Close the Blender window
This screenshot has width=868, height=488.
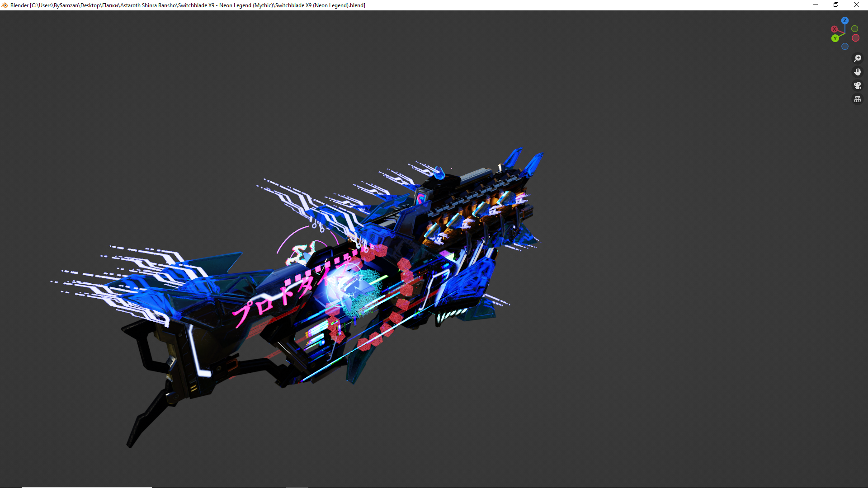[857, 5]
